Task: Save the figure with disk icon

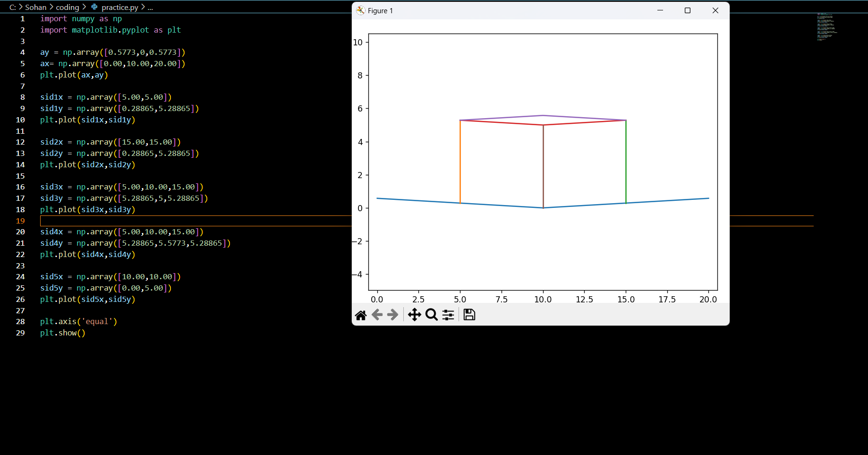Action: [x=469, y=315]
